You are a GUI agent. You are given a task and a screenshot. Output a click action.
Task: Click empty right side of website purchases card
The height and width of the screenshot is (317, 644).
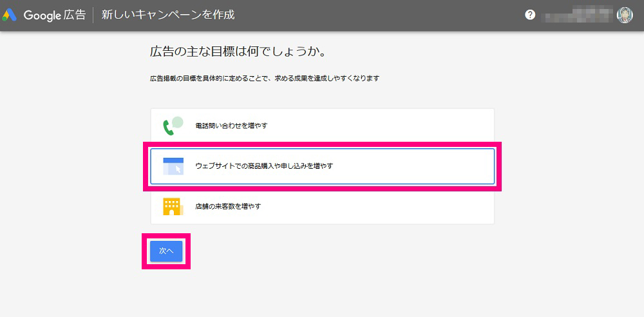[x=411, y=166]
